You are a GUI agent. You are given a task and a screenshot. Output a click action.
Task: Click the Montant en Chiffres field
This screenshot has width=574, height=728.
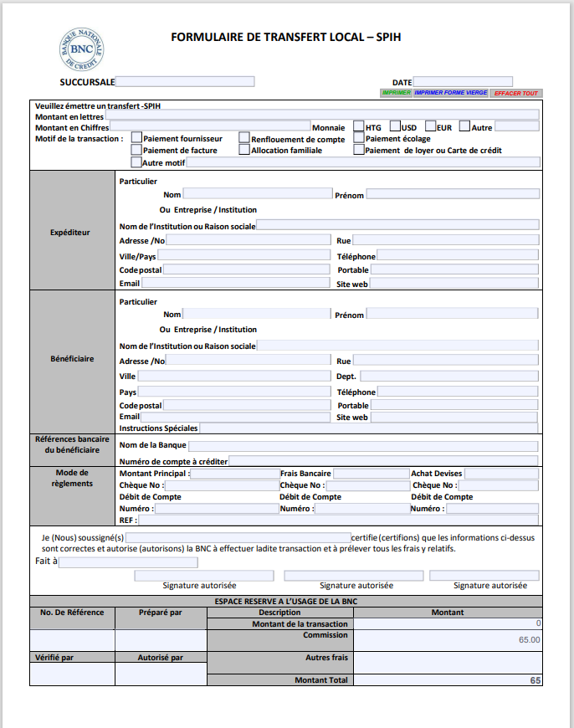[210, 126]
